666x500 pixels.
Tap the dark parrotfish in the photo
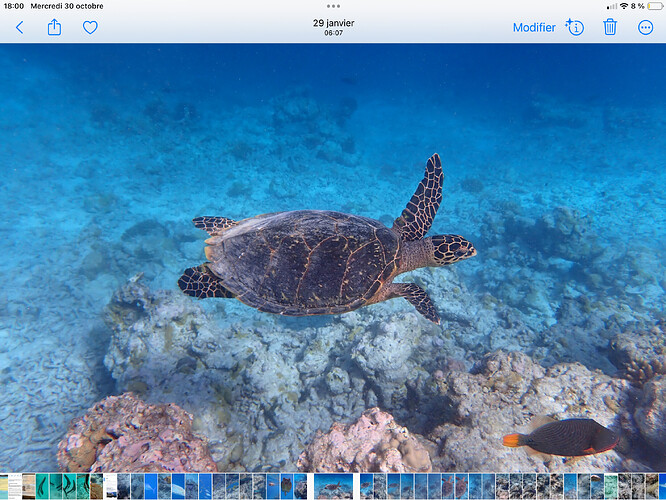coord(561,438)
